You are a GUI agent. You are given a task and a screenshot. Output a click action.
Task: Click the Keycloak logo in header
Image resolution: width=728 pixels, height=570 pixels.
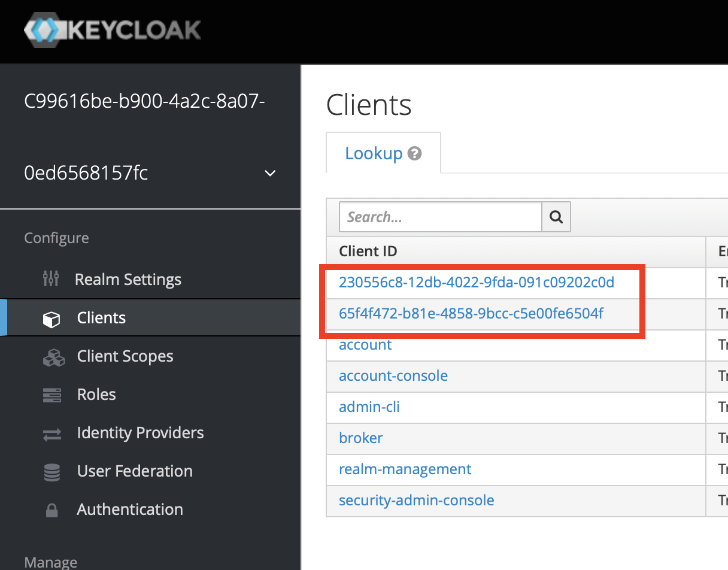113,31
